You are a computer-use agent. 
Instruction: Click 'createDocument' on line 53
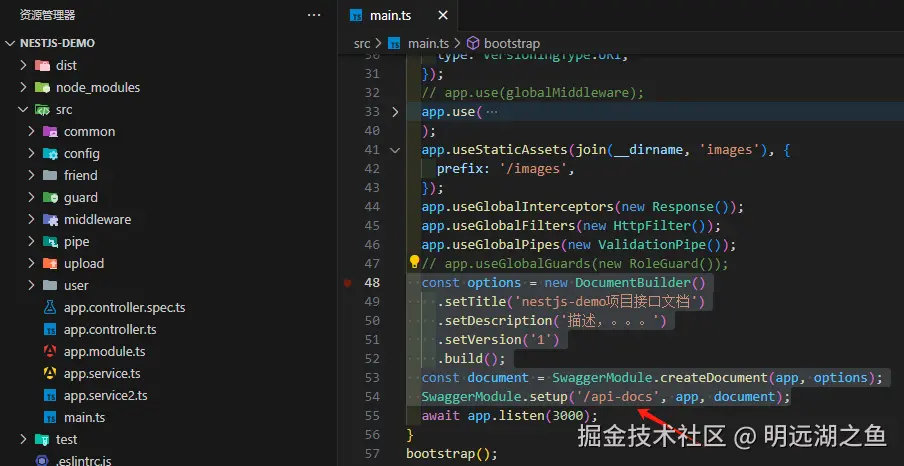pyautogui.click(x=713, y=378)
